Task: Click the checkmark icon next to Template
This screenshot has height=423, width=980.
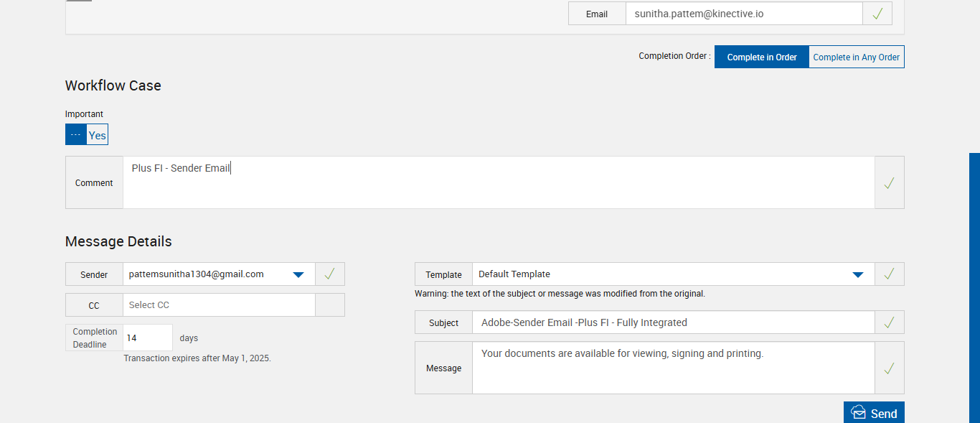Action: tap(889, 274)
